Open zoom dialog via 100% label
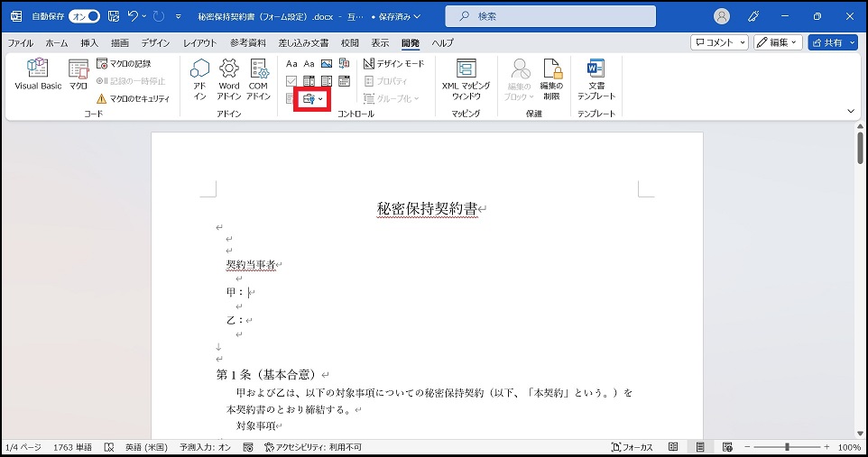868x457 pixels. click(x=849, y=447)
